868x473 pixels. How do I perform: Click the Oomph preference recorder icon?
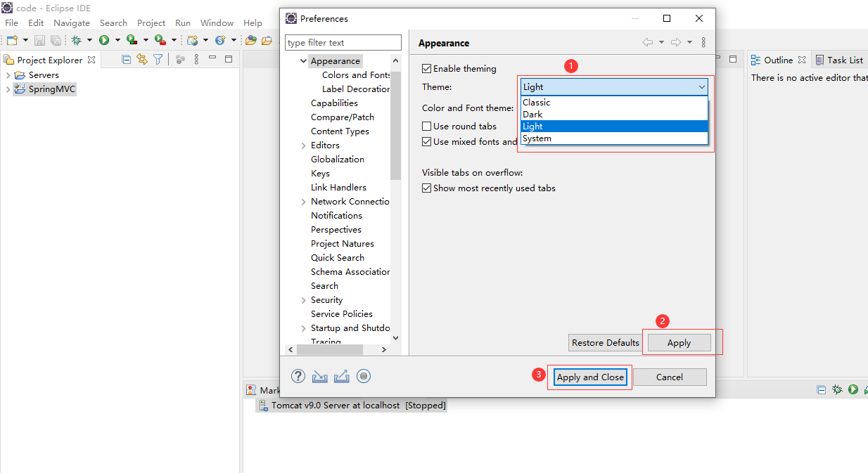[x=364, y=377]
